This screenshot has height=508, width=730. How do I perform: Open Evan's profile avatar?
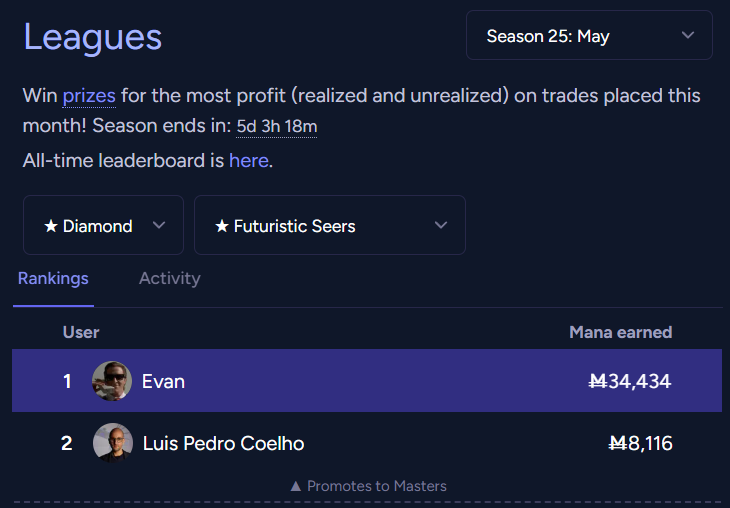pyautogui.click(x=112, y=381)
